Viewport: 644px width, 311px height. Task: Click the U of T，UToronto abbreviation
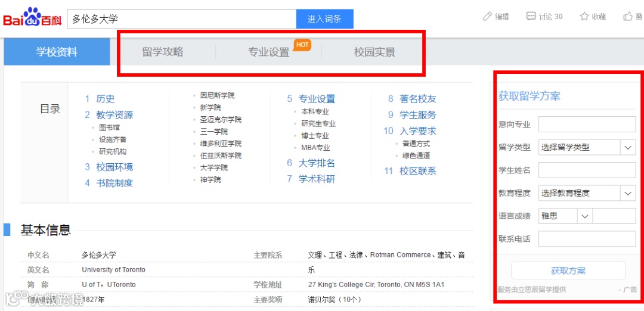(109, 284)
